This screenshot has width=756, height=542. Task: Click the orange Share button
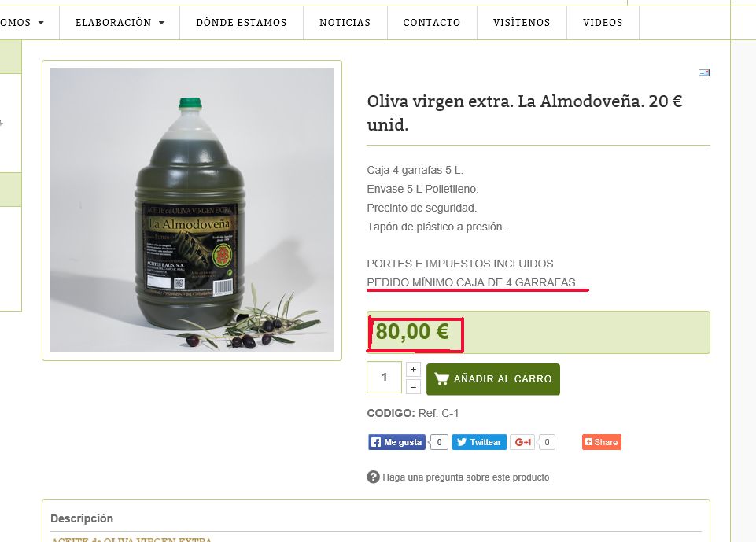point(602,442)
